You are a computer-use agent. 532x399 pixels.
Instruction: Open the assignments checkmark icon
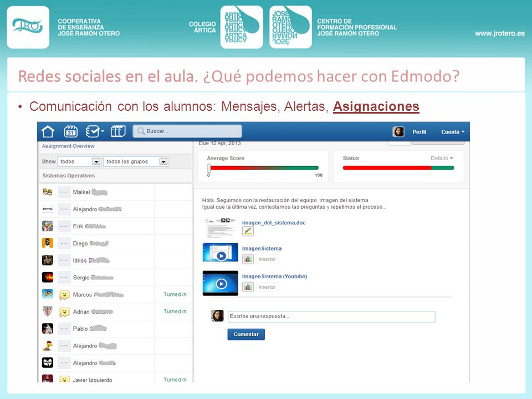pos(94,131)
